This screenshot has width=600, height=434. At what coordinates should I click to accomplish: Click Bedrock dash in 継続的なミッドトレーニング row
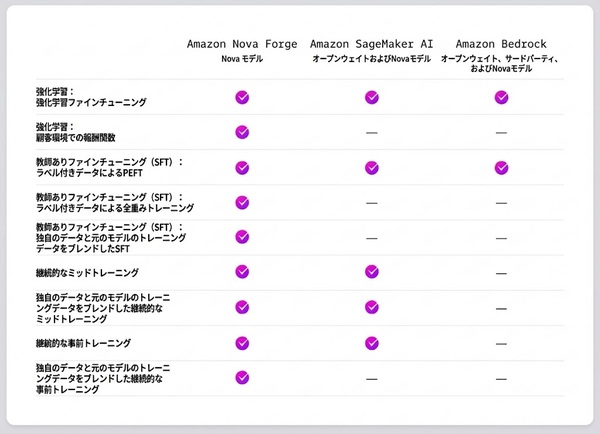[501, 273]
